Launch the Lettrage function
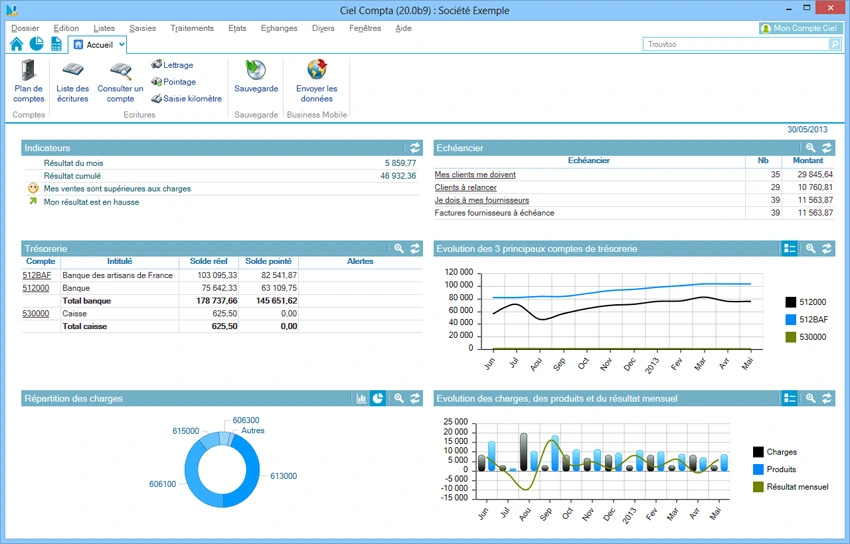Viewport: 850px width, 544px height. [x=172, y=64]
